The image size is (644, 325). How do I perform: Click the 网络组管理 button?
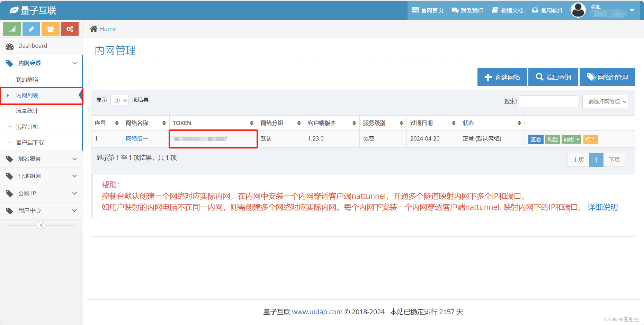pos(607,77)
